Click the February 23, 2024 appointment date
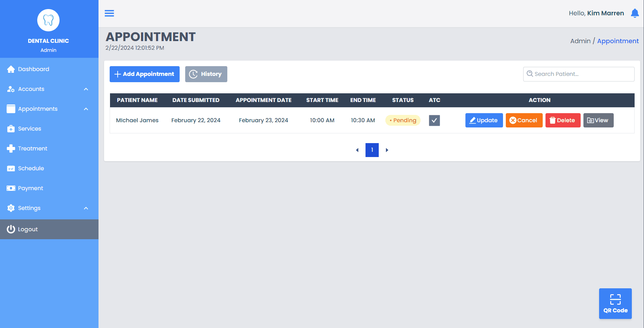 [264, 120]
